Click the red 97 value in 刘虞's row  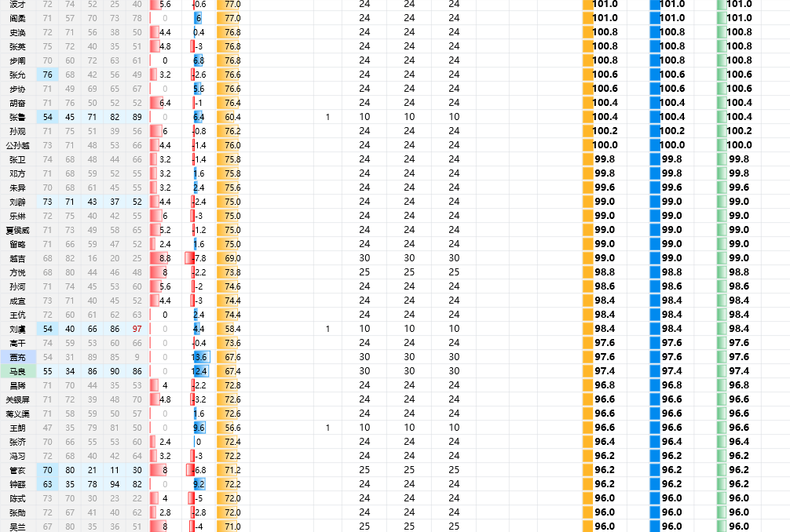tap(137, 329)
